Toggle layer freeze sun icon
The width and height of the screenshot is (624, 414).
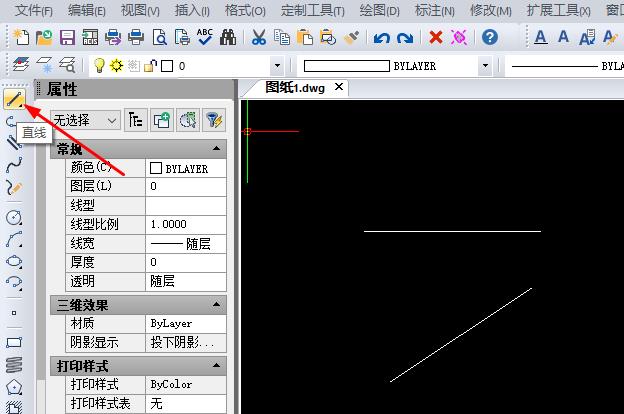coord(117,66)
